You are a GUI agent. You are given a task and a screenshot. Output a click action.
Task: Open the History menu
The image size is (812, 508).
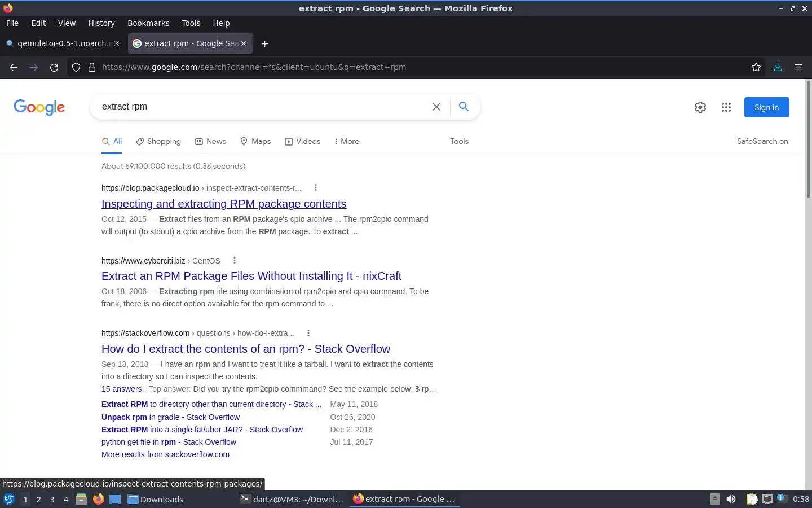tap(101, 23)
